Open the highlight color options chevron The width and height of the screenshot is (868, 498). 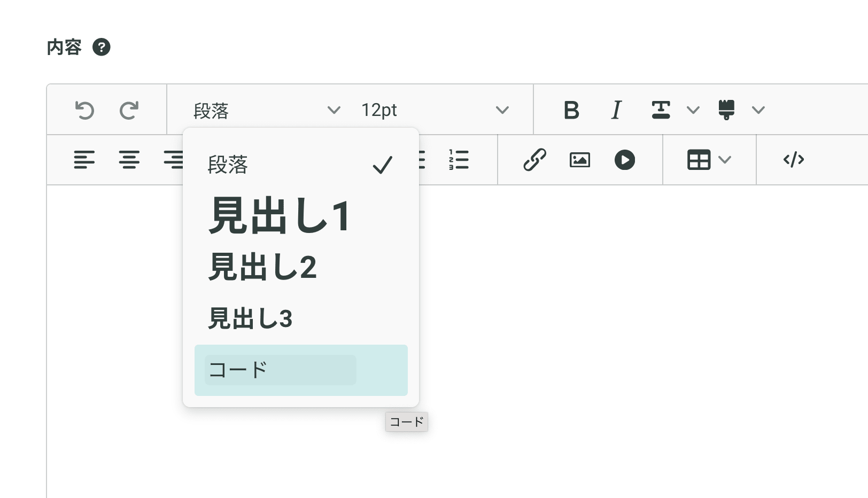pos(758,110)
